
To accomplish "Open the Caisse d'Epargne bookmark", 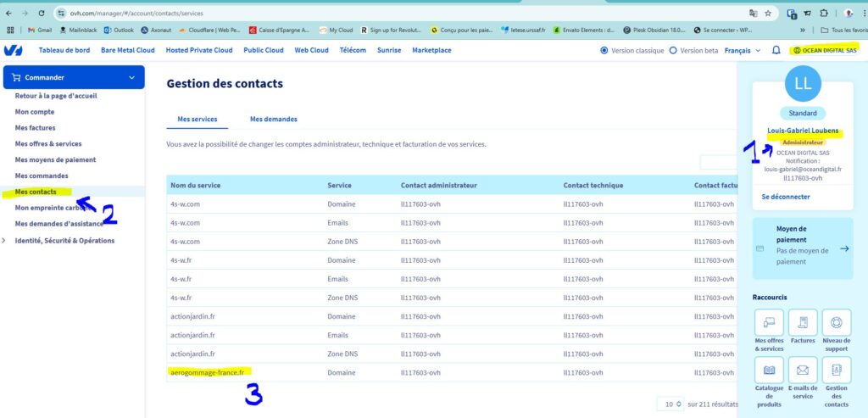I will coord(279,30).
